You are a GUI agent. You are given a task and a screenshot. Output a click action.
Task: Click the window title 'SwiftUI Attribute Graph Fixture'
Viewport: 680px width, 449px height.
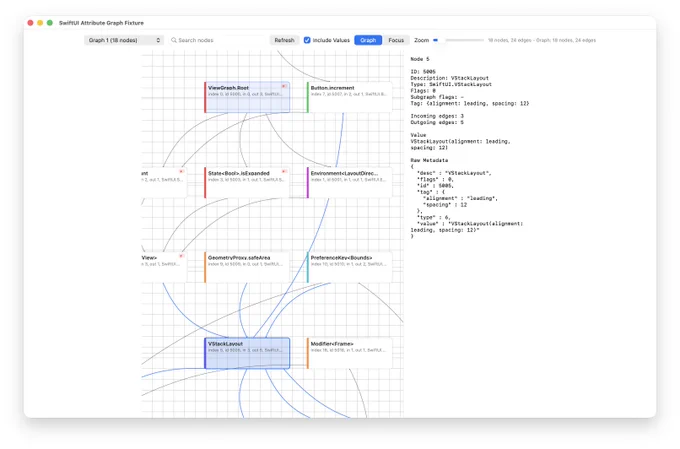(x=101, y=23)
